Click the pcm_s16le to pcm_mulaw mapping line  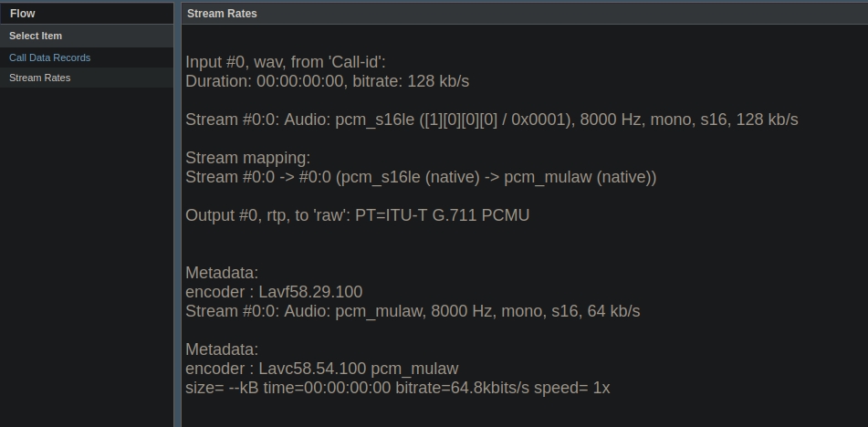421,177
